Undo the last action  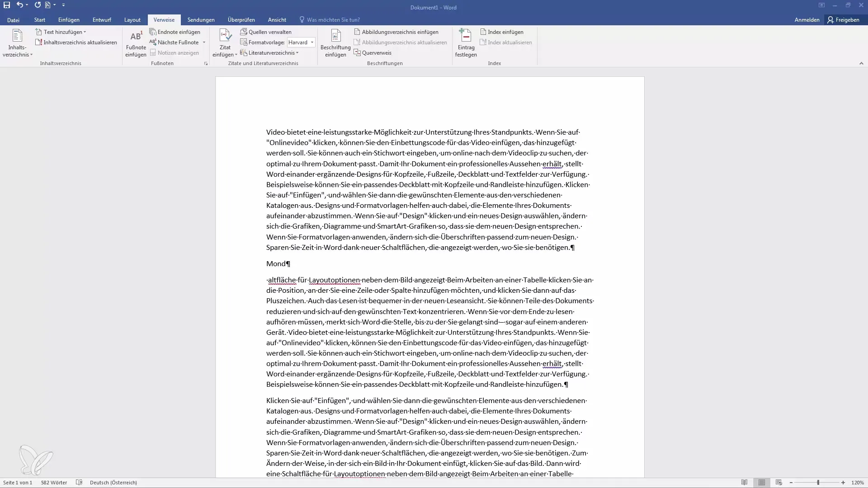pos(19,5)
